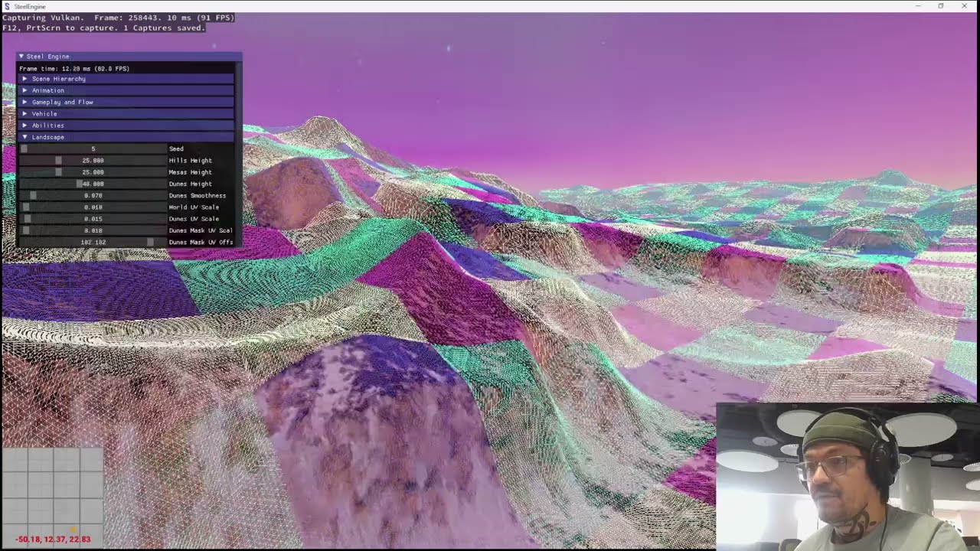Click the Frame time readout text

click(x=74, y=68)
